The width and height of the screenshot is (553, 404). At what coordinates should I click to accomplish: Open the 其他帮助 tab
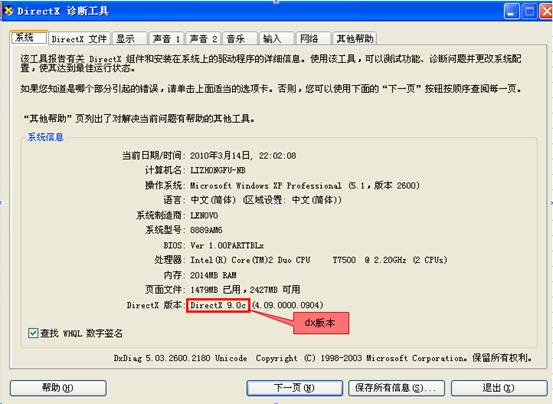355,38
